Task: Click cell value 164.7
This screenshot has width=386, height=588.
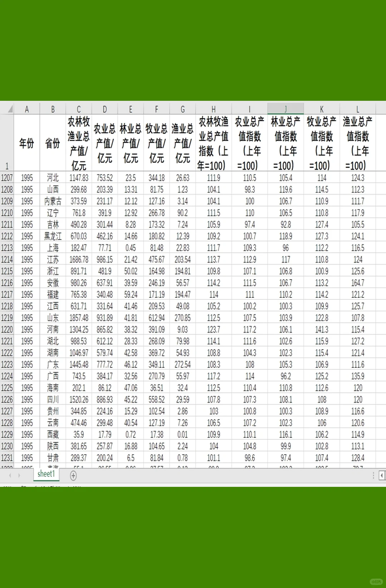Action: coord(358,283)
